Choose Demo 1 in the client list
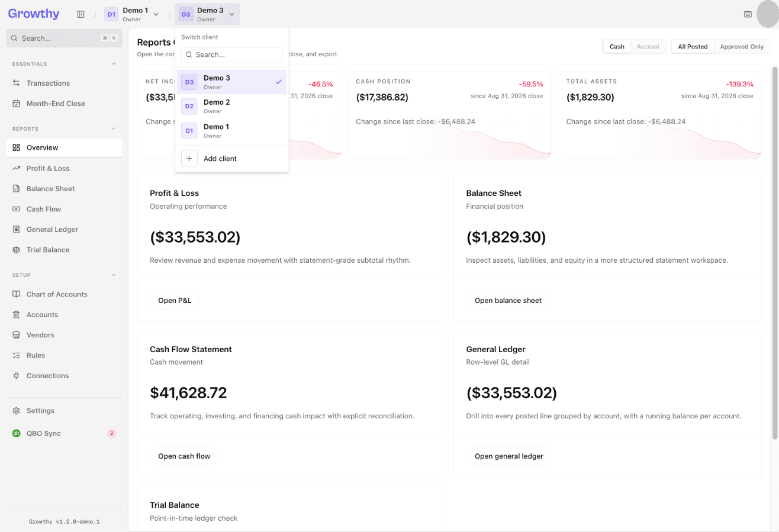Image resolution: width=779 pixels, height=532 pixels. 231,131
